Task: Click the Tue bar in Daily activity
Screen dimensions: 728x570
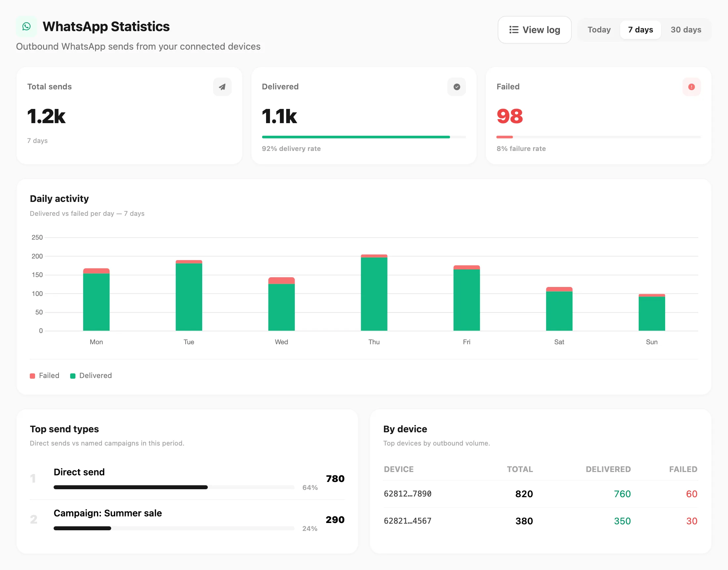Action: 189,295
